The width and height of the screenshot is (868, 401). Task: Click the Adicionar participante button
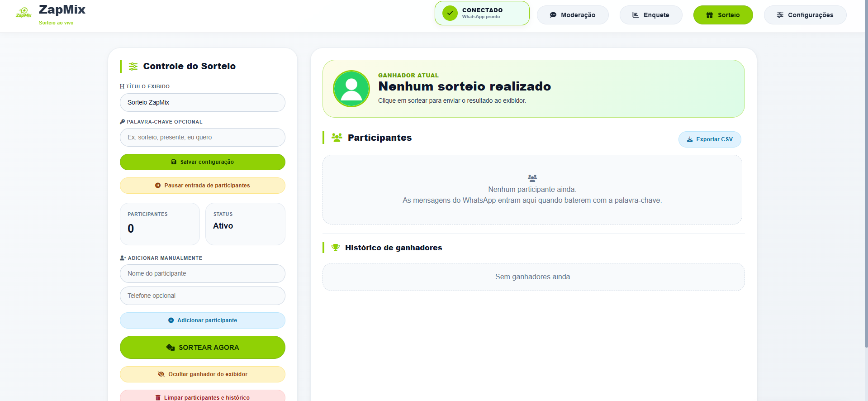pyautogui.click(x=203, y=320)
